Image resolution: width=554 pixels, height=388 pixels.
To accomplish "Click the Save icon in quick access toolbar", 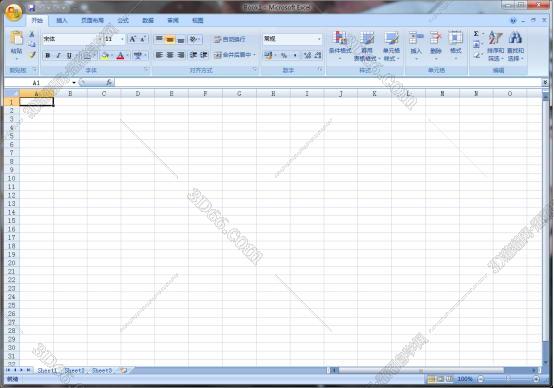I will [31, 7].
